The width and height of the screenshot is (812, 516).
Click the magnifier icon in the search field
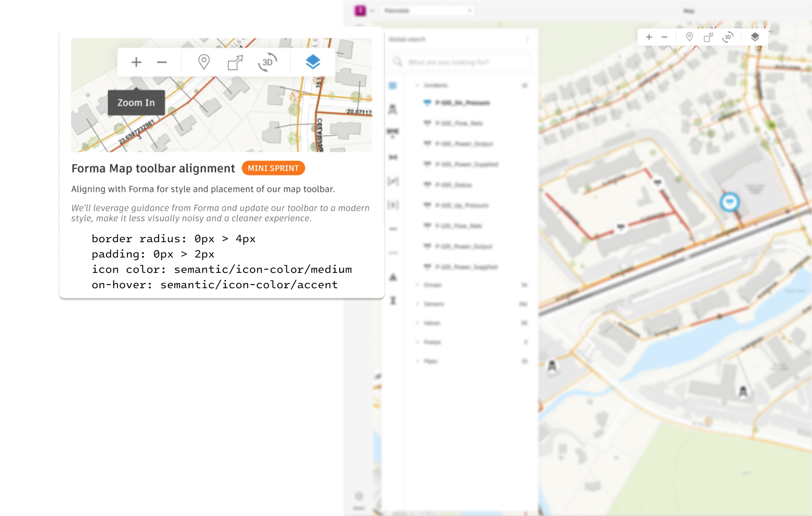(397, 62)
